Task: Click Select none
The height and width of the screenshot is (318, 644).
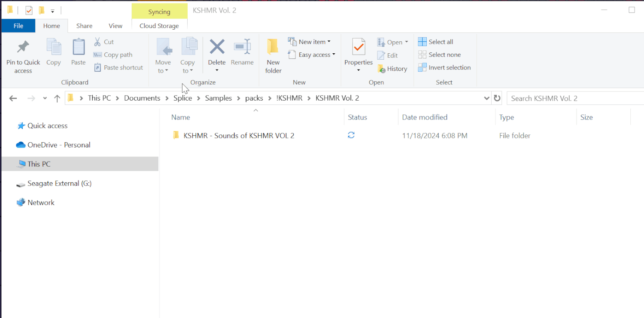Action: [x=439, y=55]
